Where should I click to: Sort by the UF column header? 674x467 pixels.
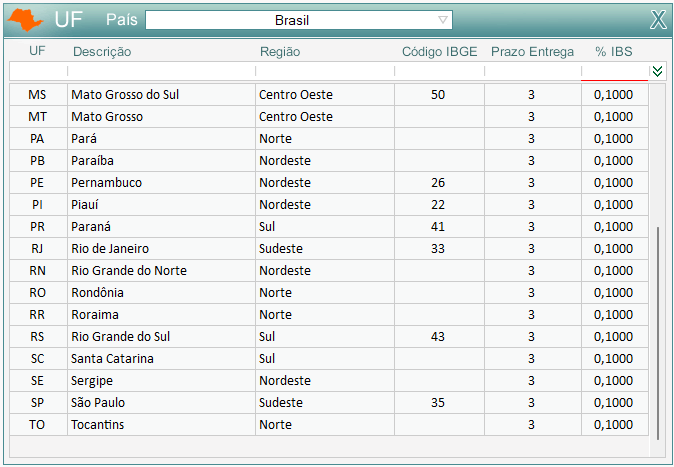coord(37,51)
